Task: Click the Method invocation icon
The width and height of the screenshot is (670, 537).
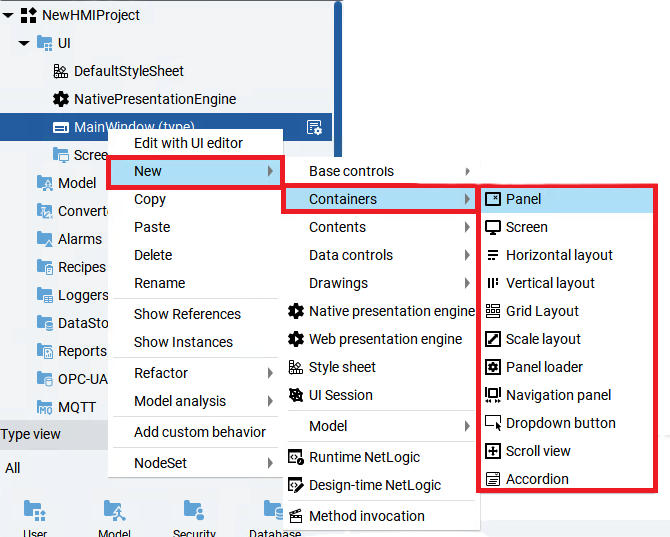Action: pos(296,516)
